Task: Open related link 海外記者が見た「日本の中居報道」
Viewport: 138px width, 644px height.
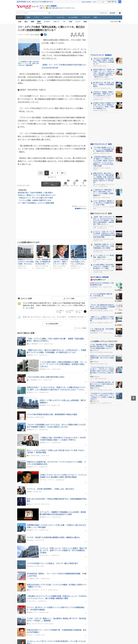Action: point(35,193)
